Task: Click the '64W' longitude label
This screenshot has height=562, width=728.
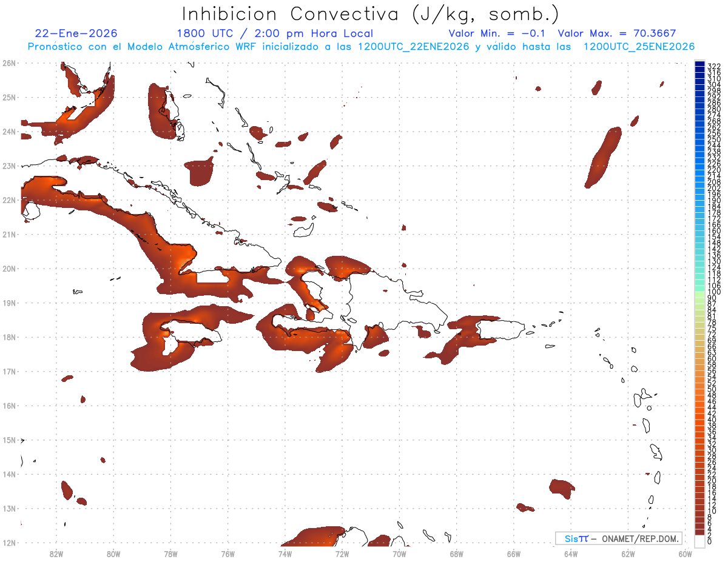Action: click(571, 553)
